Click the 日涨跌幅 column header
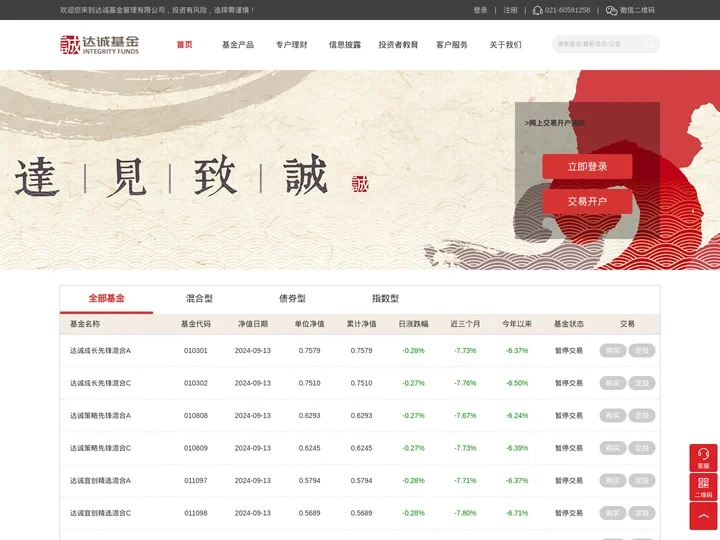The height and width of the screenshot is (540, 720). click(413, 324)
